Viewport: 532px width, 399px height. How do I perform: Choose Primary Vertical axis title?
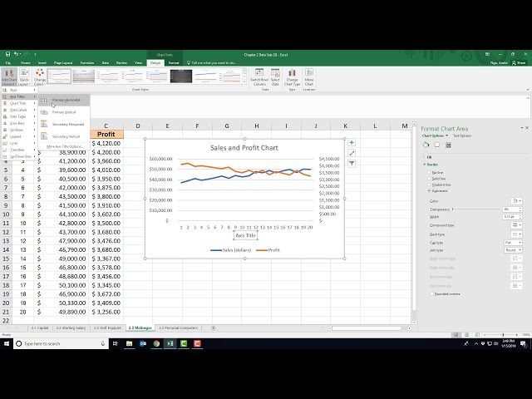click(x=65, y=112)
